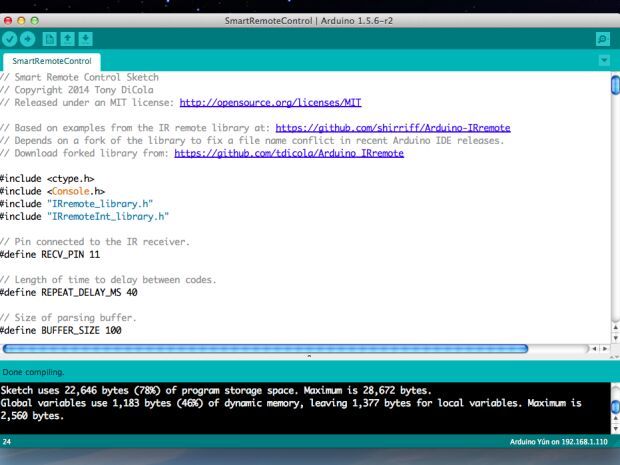The image size is (620, 465).
Task: Click the console scrollbar thumb
Action: tap(615, 407)
